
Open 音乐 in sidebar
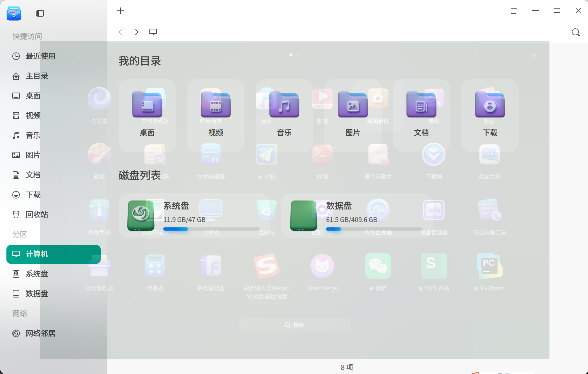[x=54, y=135]
